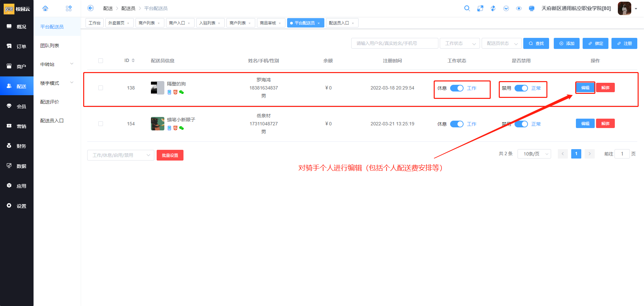
Task: Click the page 1 pagination button
Action: [576, 154]
